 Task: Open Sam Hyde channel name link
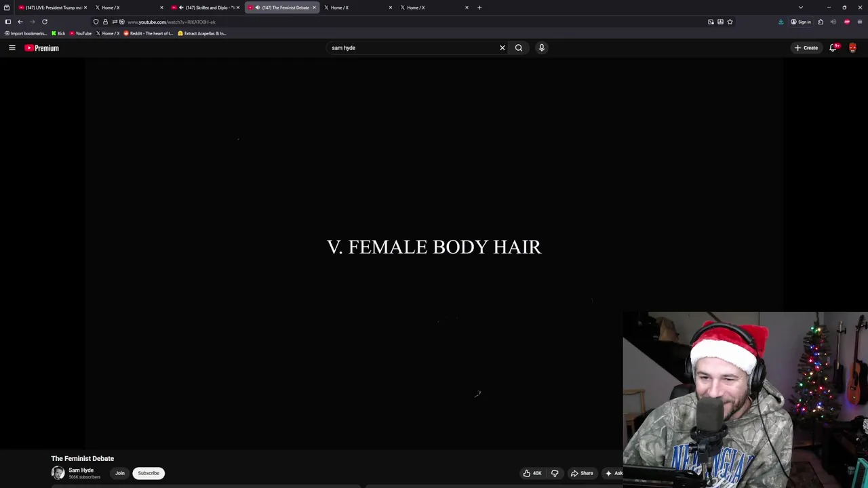tap(81, 470)
